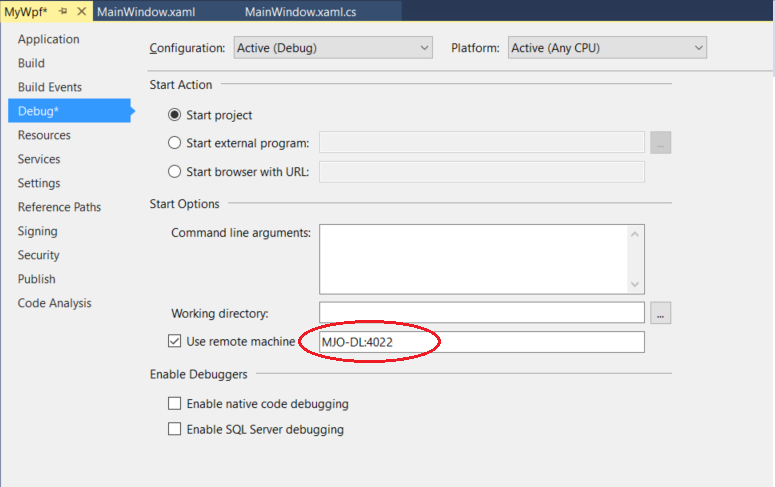775x487 pixels.
Task: Click scroll down arrow in command line arguments box
Action: click(633, 282)
